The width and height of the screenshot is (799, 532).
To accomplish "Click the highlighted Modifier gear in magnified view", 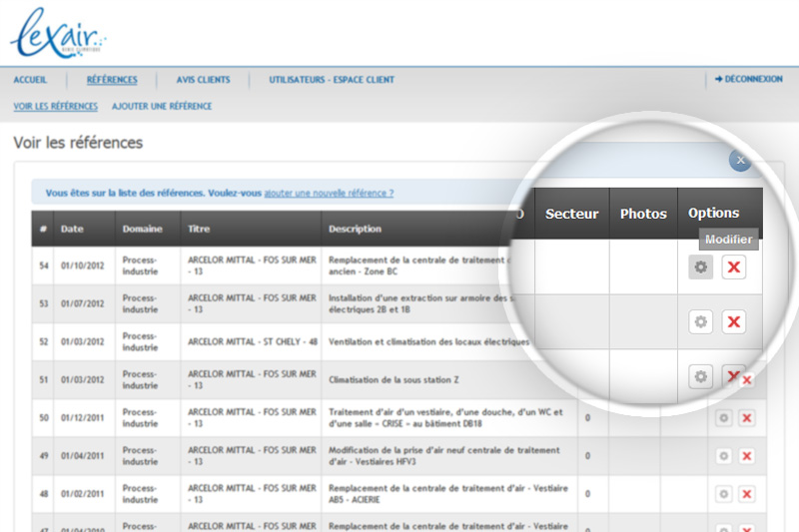I will [x=701, y=266].
